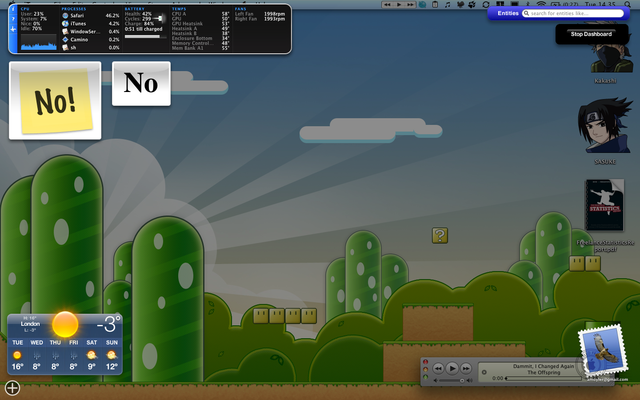Click the '?' help button on iStat widget
The width and height of the screenshot is (640, 400).
tap(13, 19)
